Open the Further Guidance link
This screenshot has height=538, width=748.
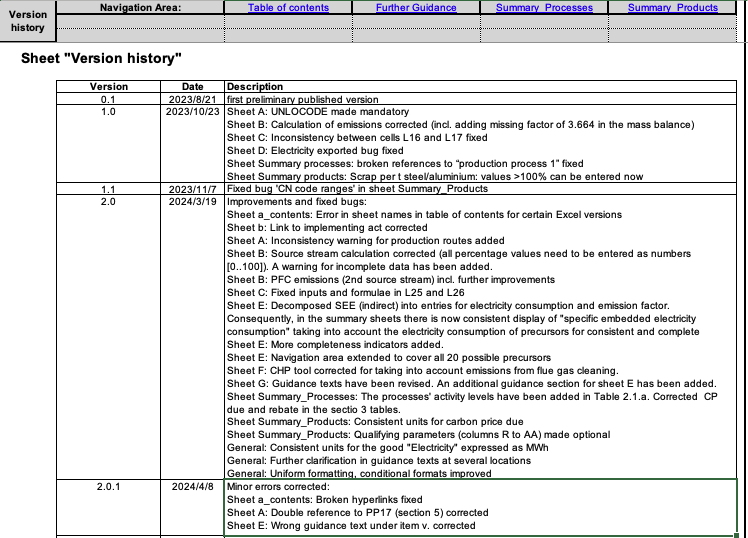(416, 8)
